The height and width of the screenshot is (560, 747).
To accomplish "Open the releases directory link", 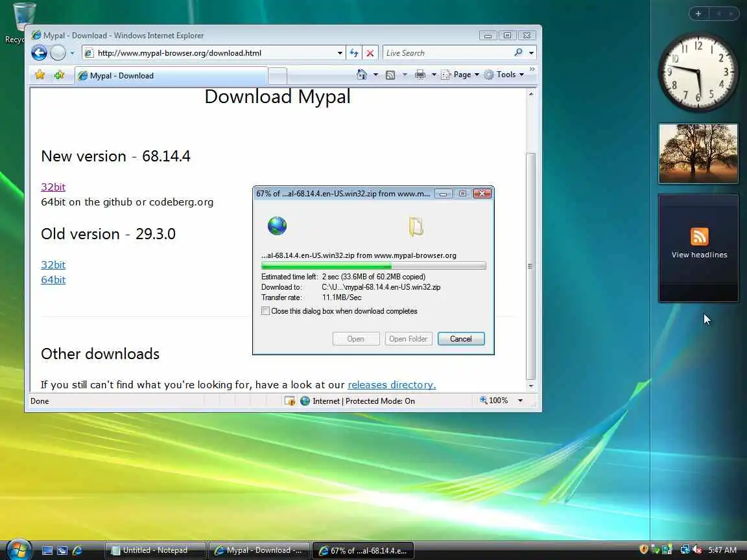I will click(x=392, y=385).
